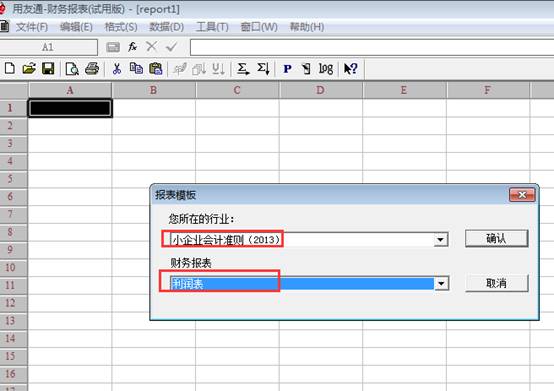
Task: Open the 数据(D) menu
Action: [166, 27]
